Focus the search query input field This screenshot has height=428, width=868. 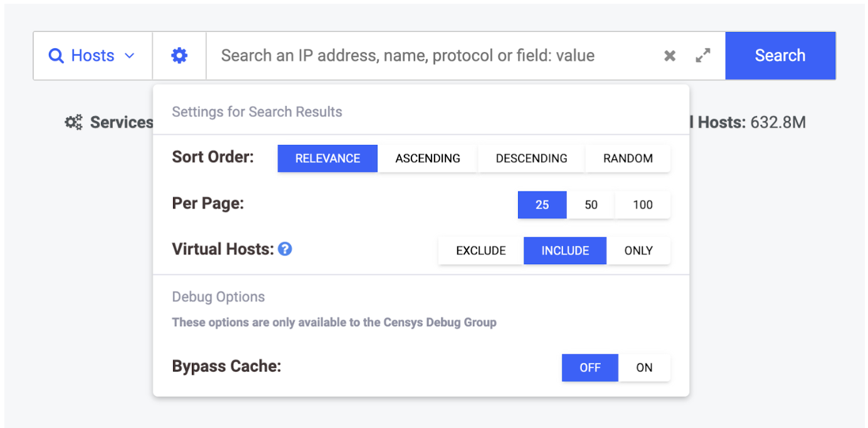[x=433, y=56]
